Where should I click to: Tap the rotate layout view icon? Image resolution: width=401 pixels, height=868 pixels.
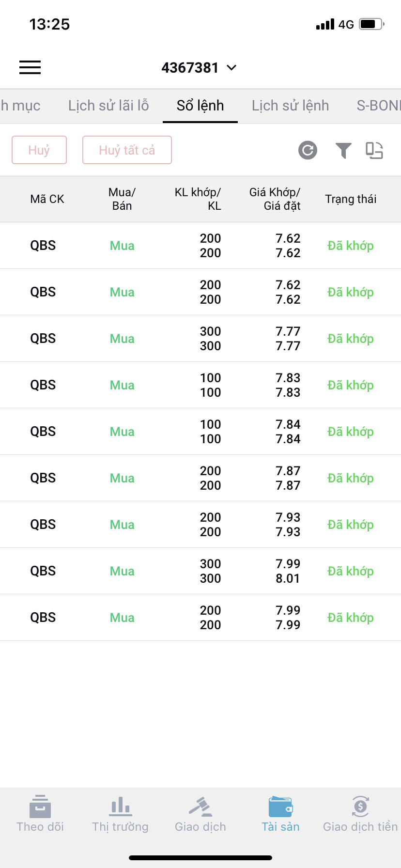[x=374, y=150]
